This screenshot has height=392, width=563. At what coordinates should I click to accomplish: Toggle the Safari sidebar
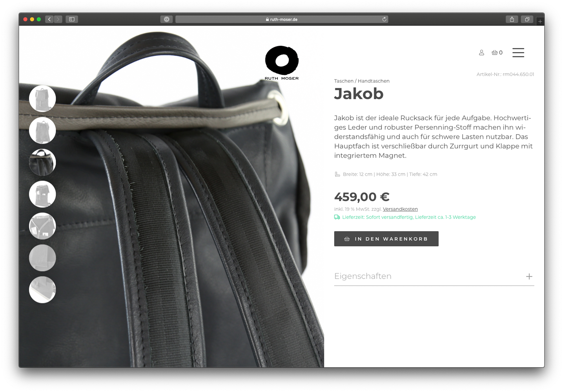pyautogui.click(x=72, y=19)
